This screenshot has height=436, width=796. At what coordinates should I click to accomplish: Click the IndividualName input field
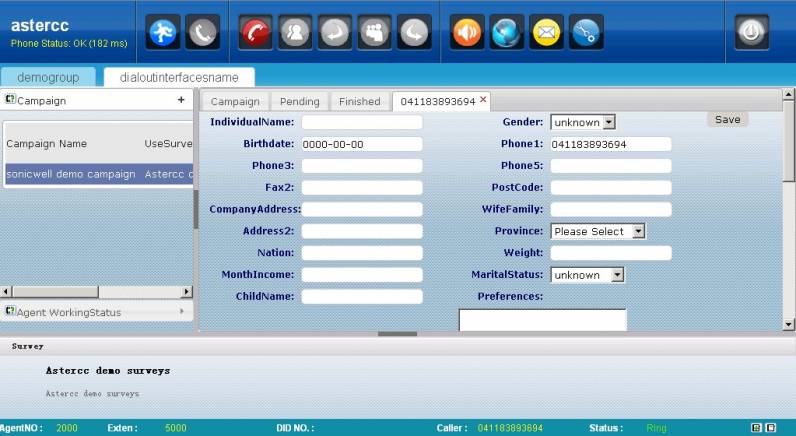pos(362,122)
